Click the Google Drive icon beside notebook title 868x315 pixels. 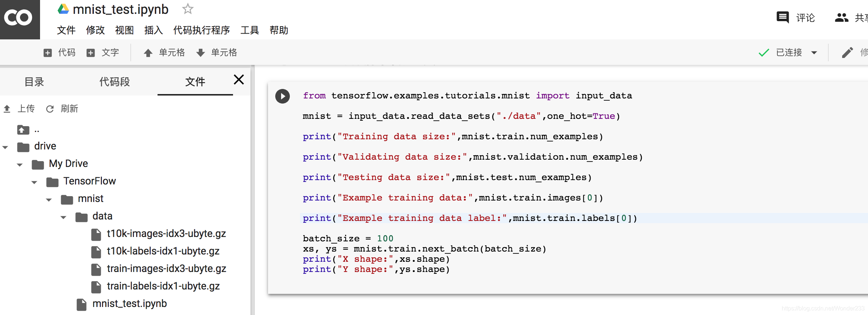(x=63, y=9)
